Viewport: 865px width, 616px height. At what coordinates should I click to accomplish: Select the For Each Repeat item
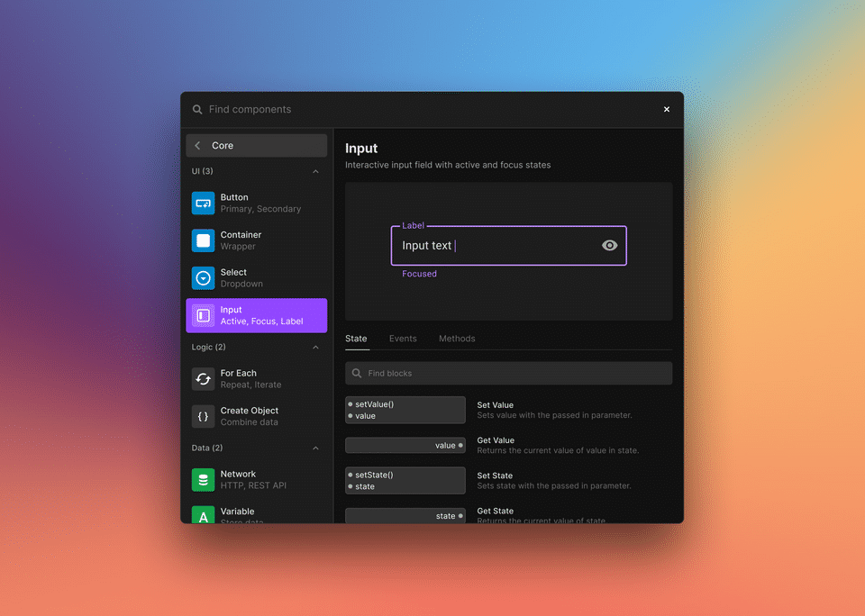coord(257,379)
